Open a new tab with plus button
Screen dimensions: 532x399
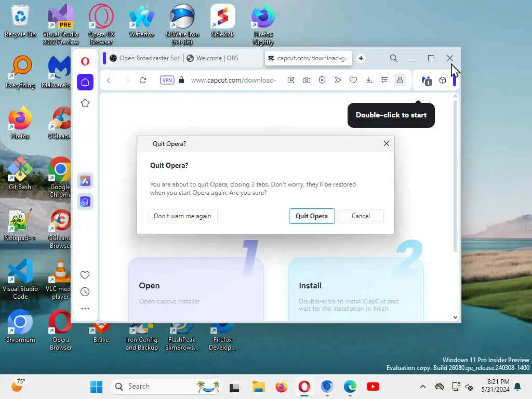(x=361, y=58)
